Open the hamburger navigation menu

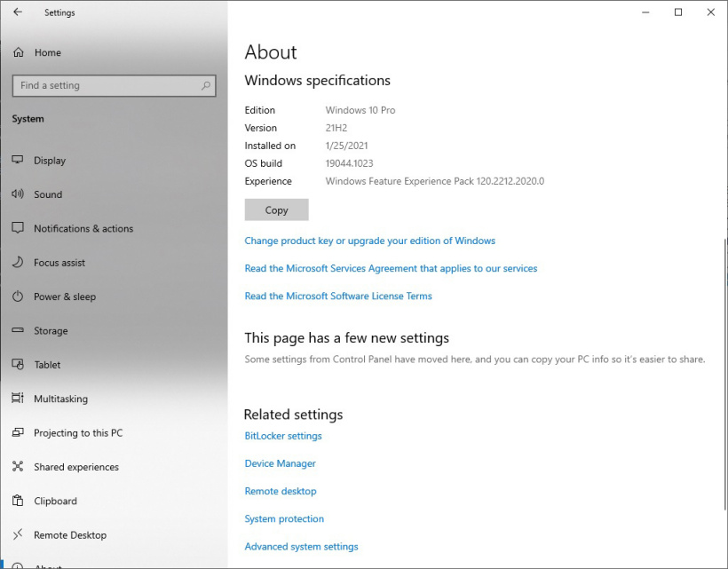[19, 13]
